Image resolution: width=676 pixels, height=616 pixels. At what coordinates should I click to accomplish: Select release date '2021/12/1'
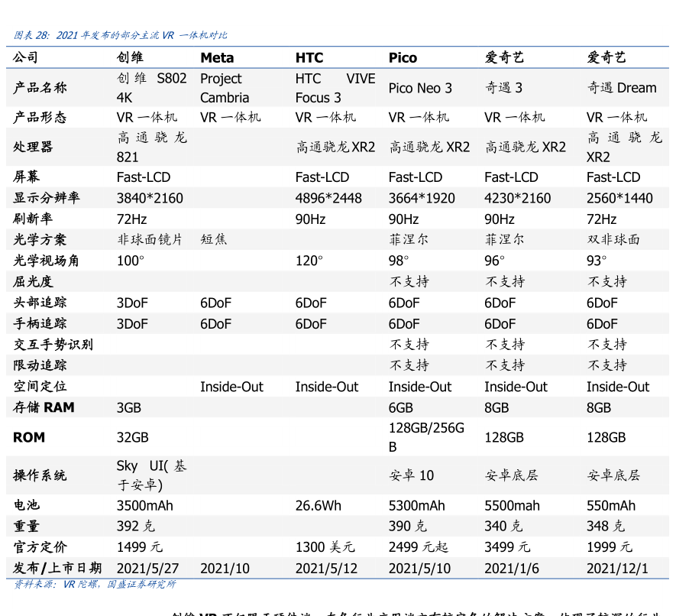(x=617, y=569)
